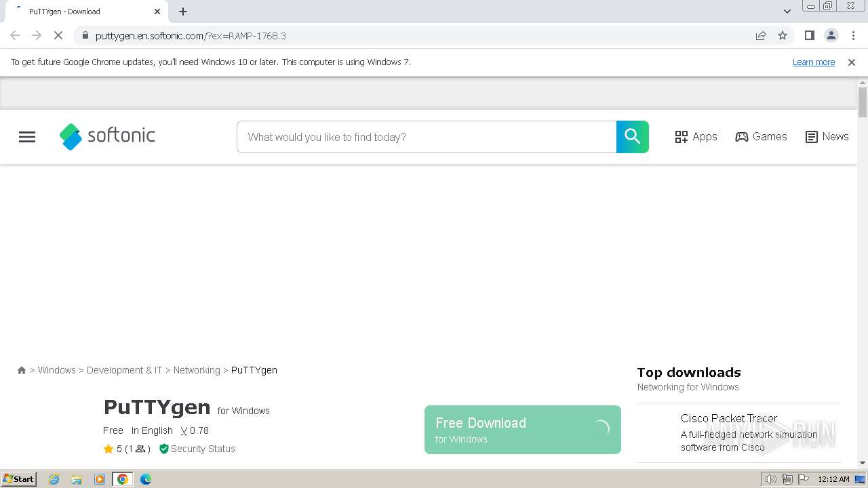Go to the home breadcrumb icon
The image size is (868, 488).
coord(22,370)
